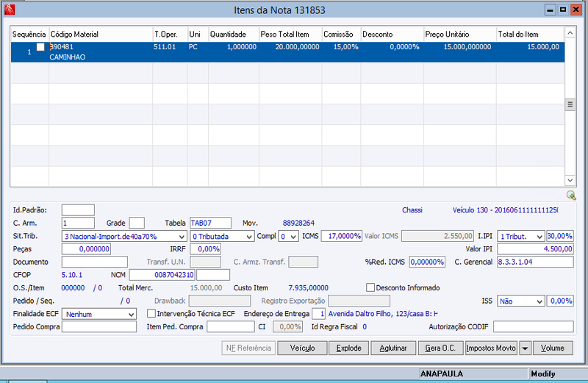Click the Código Material column header

[101, 34]
